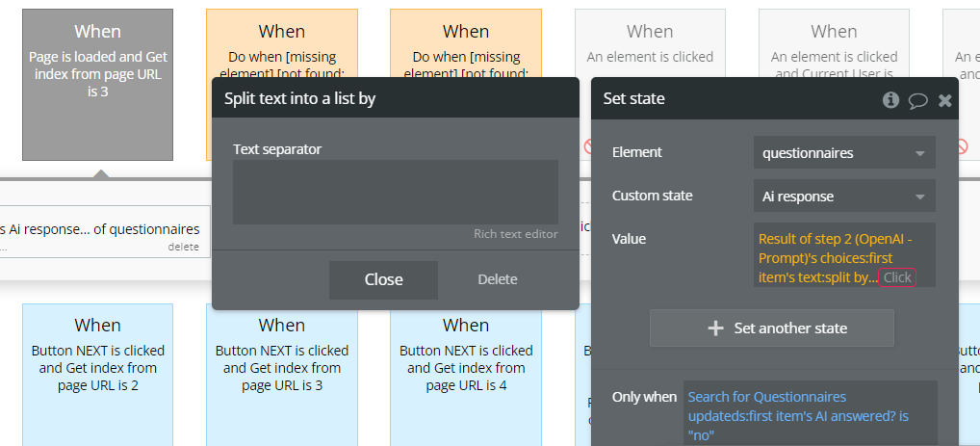Open the Custom state dropdown showing Ai response
The width and height of the screenshot is (980, 446).
point(843,197)
